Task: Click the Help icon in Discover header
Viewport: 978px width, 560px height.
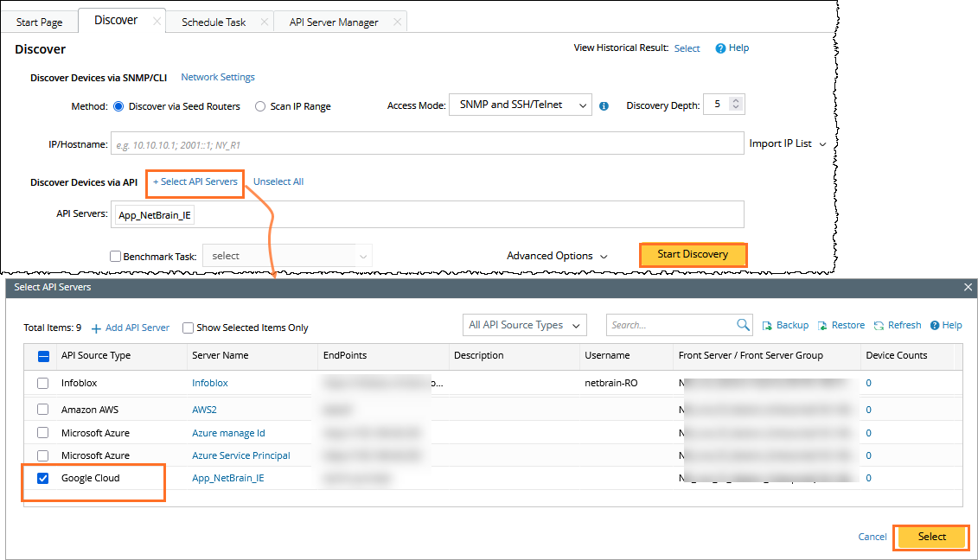Action: coord(719,48)
